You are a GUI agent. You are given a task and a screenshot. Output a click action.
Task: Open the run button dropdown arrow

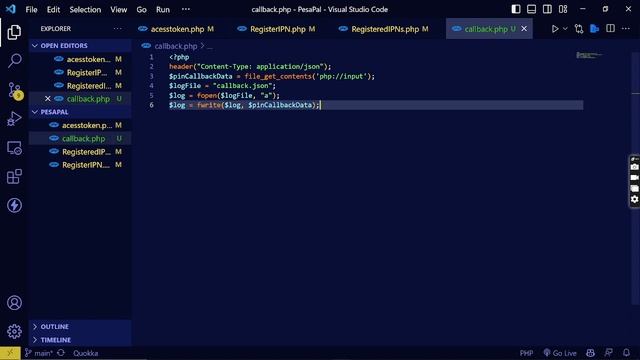pos(565,29)
